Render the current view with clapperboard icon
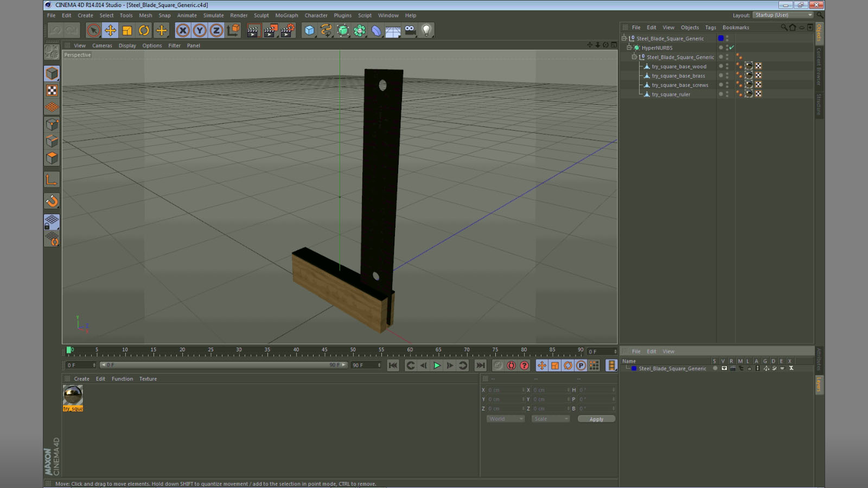 tap(253, 30)
